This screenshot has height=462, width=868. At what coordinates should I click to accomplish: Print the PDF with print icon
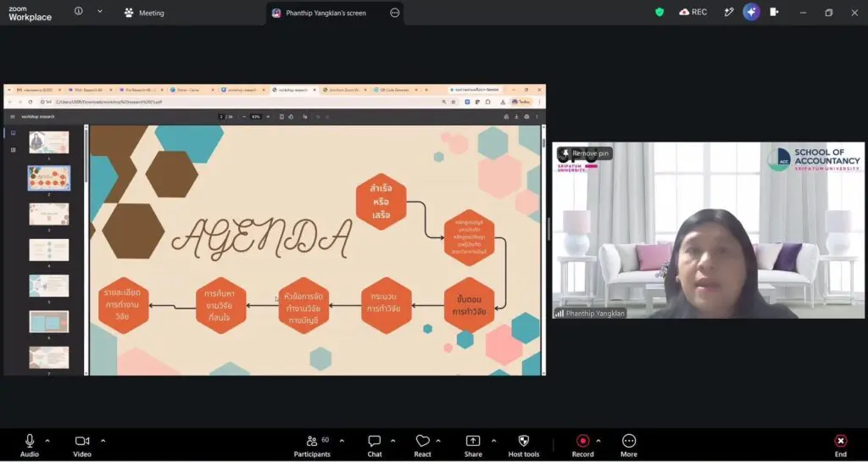click(526, 117)
